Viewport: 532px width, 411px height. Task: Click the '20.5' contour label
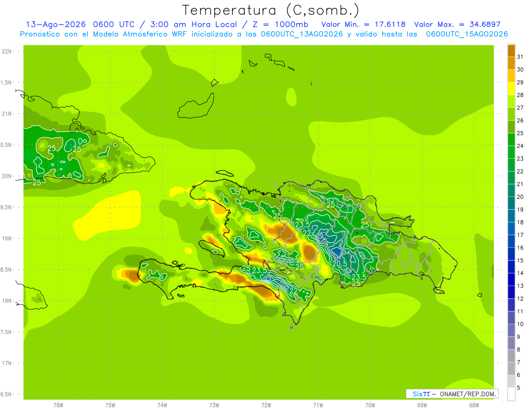click(340, 264)
